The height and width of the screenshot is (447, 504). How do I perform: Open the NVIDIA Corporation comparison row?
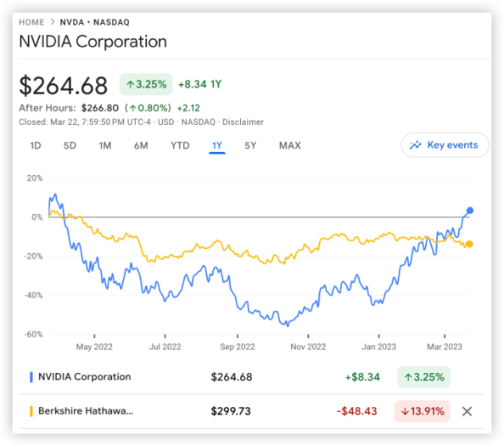(x=84, y=377)
